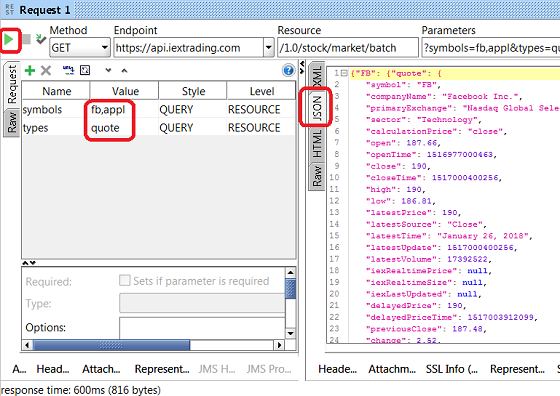Remove selected parameter with X icon
Image resolution: width=560 pixels, height=396 pixels.
click(x=46, y=70)
